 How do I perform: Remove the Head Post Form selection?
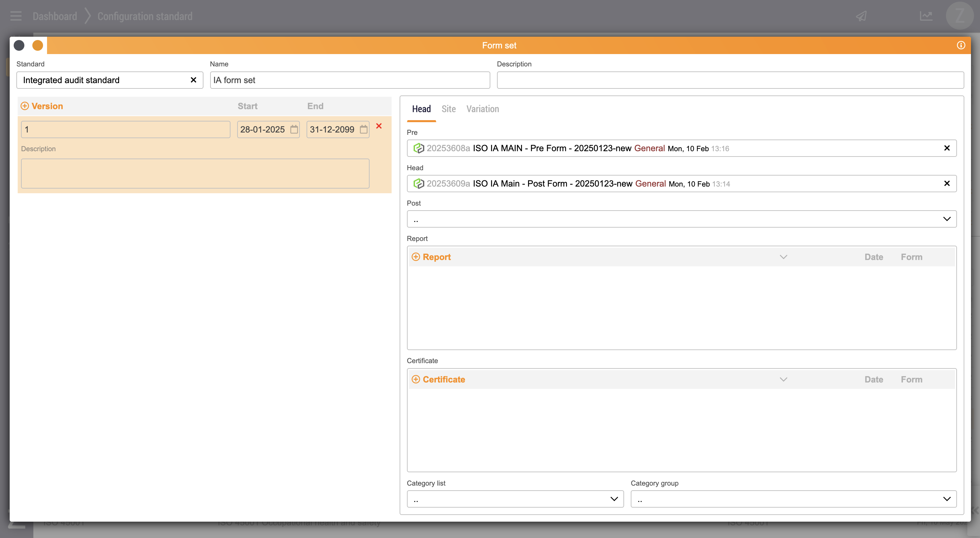(x=947, y=184)
